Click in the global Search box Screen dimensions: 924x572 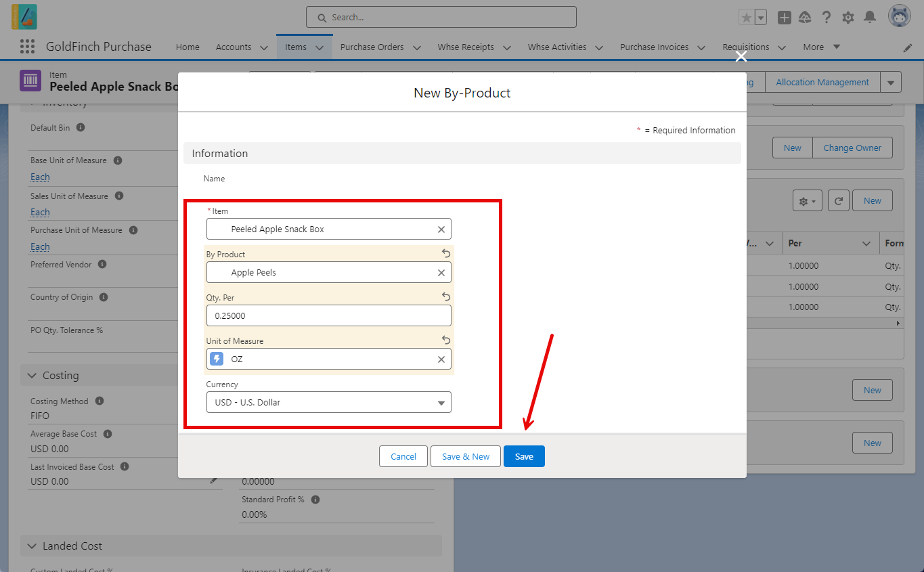[x=441, y=17]
